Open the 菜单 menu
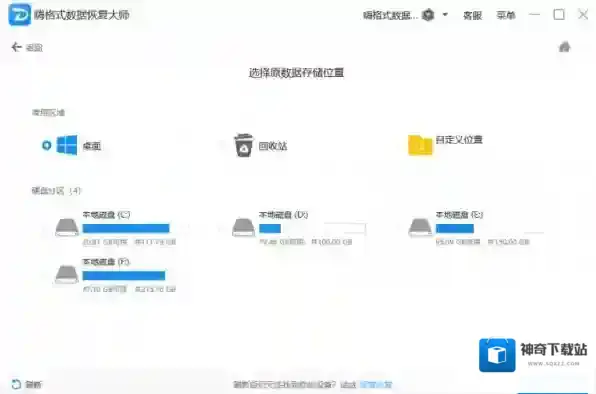The image size is (596, 394). [x=506, y=15]
